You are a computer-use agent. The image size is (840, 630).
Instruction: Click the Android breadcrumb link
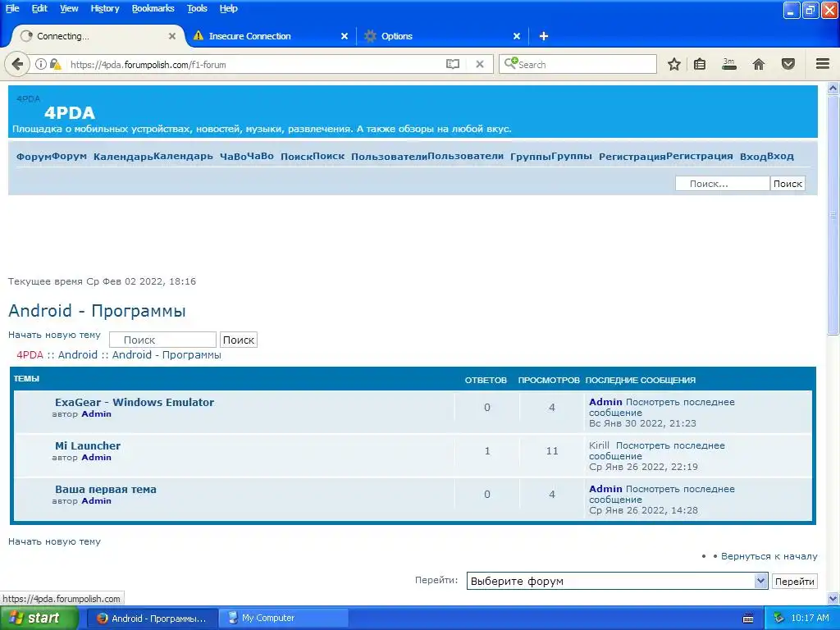pyautogui.click(x=78, y=354)
